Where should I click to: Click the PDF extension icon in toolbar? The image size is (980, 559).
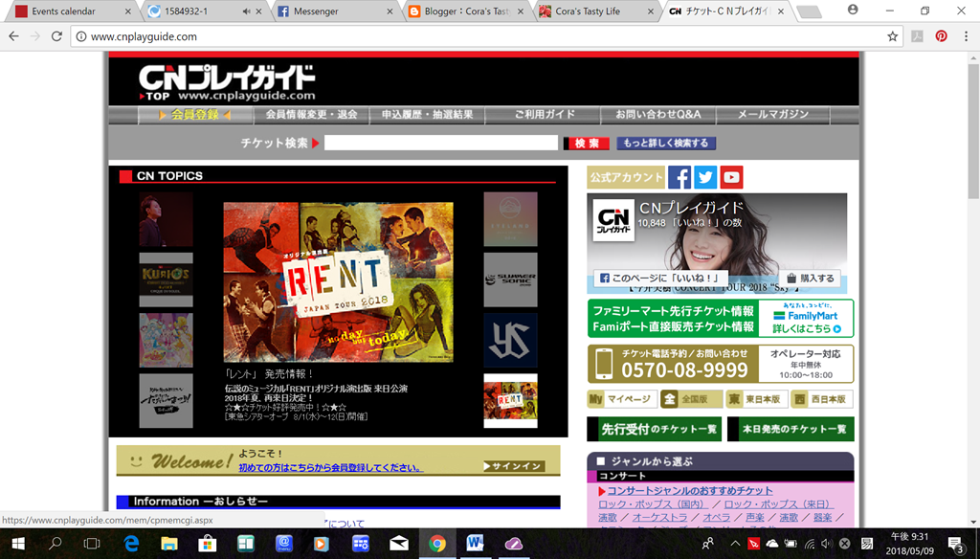point(917,36)
